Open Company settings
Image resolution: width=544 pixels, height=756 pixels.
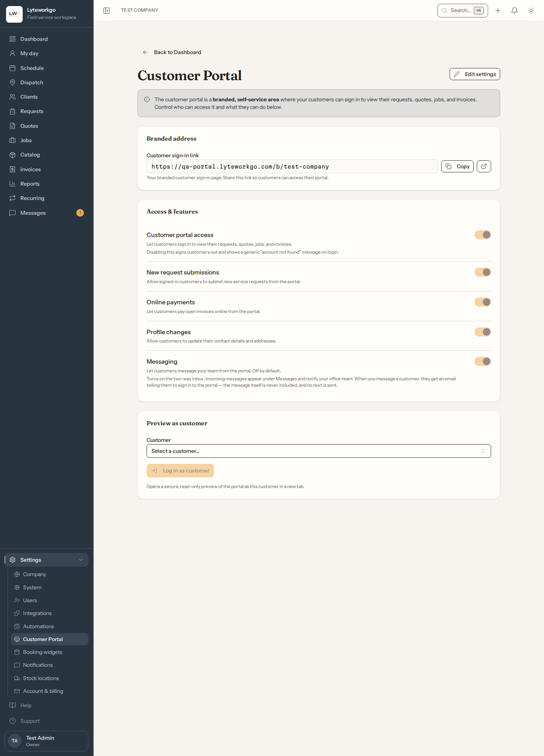49,574
